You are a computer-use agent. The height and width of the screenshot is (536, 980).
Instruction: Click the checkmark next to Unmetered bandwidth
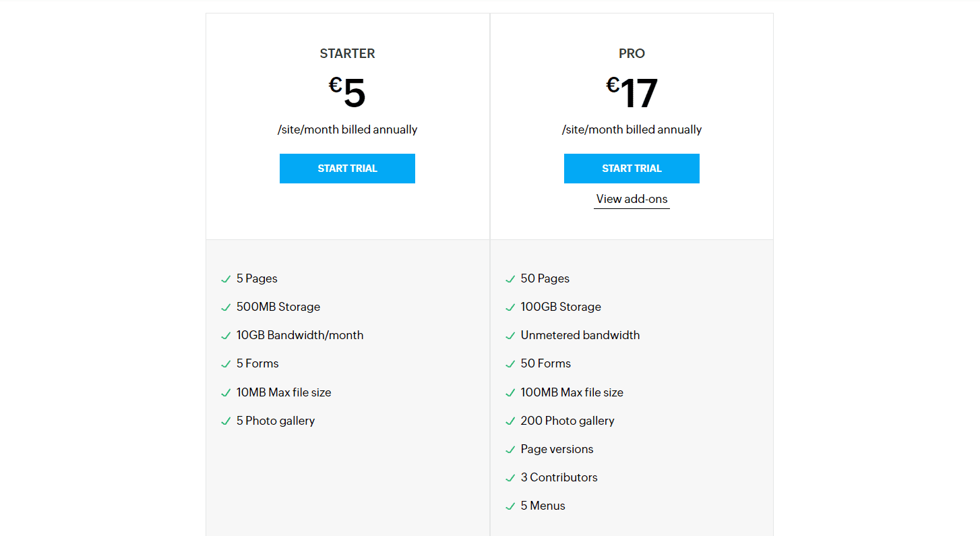point(510,335)
